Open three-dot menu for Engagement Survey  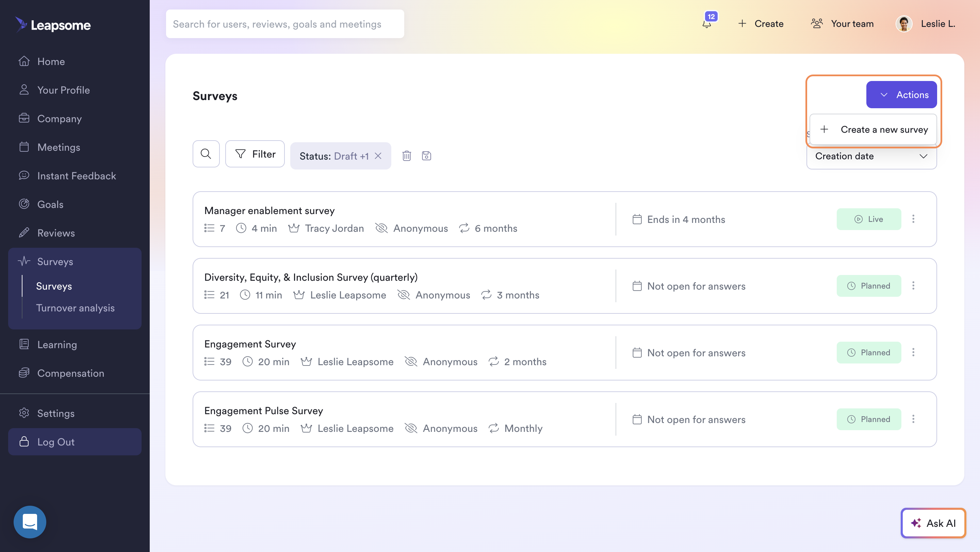click(913, 352)
